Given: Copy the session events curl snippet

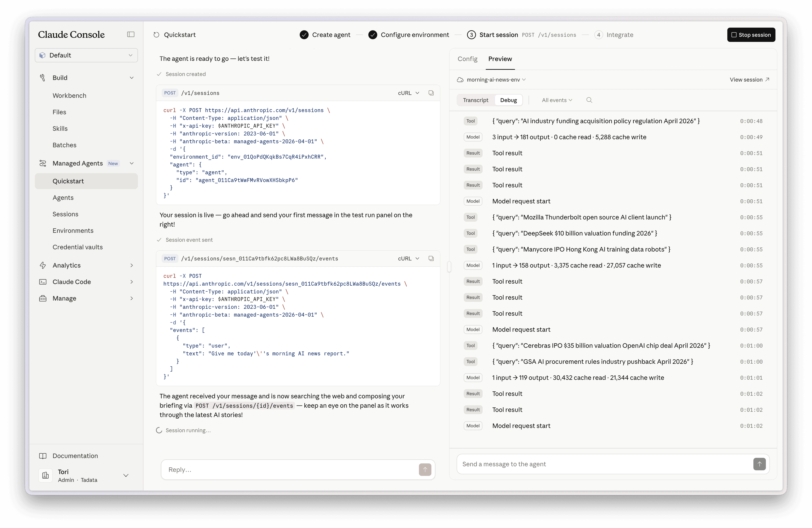Looking at the screenshot, I should (x=431, y=259).
